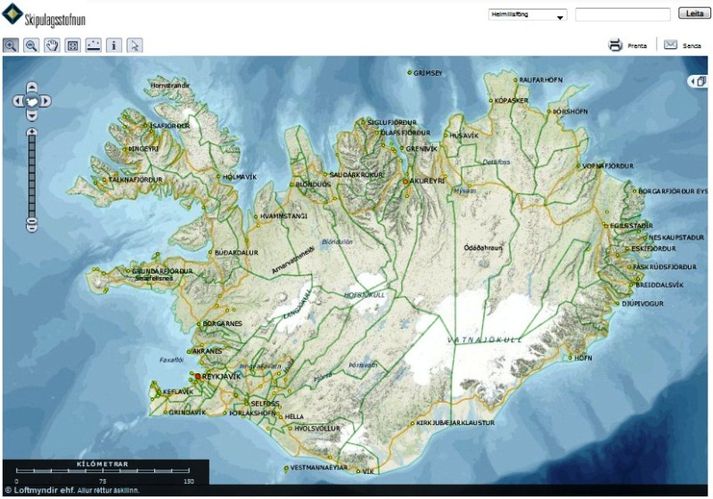Click plus at top of zoom bar
The width and height of the screenshot is (713, 499).
[32, 132]
